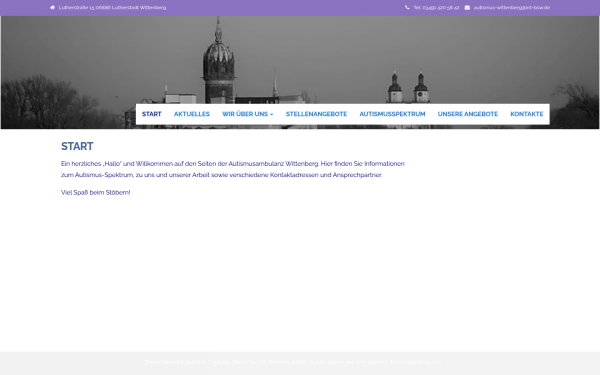Open the START menu item
This screenshot has height=375, width=600.
click(x=152, y=114)
